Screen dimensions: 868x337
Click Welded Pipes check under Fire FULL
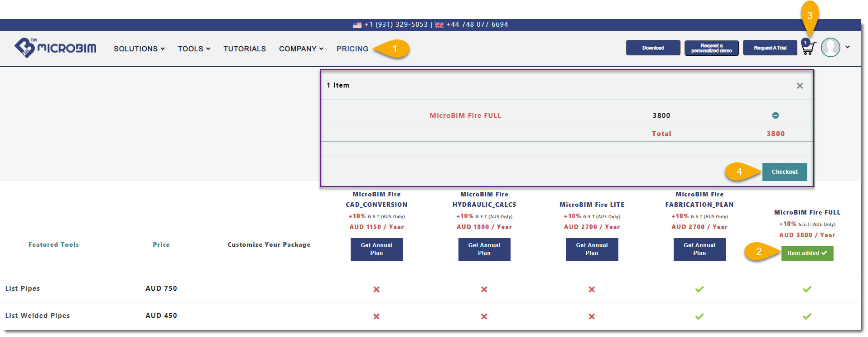pos(807,316)
